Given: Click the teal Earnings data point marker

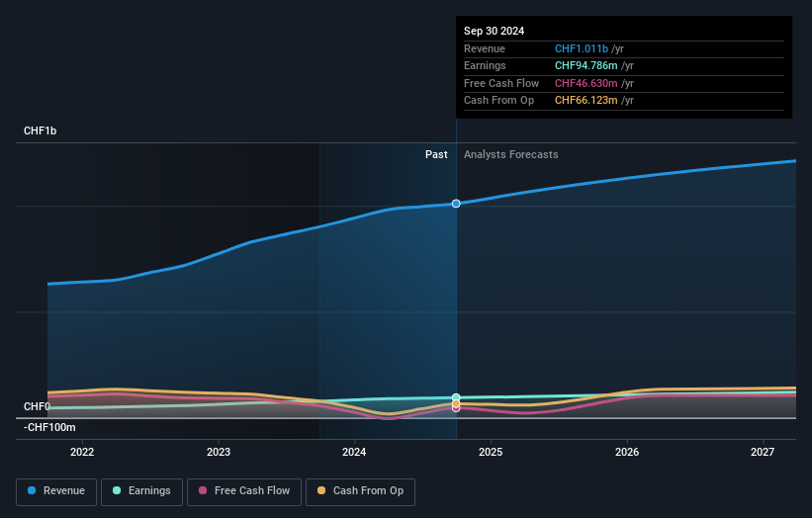Looking at the screenshot, I should click(456, 398).
